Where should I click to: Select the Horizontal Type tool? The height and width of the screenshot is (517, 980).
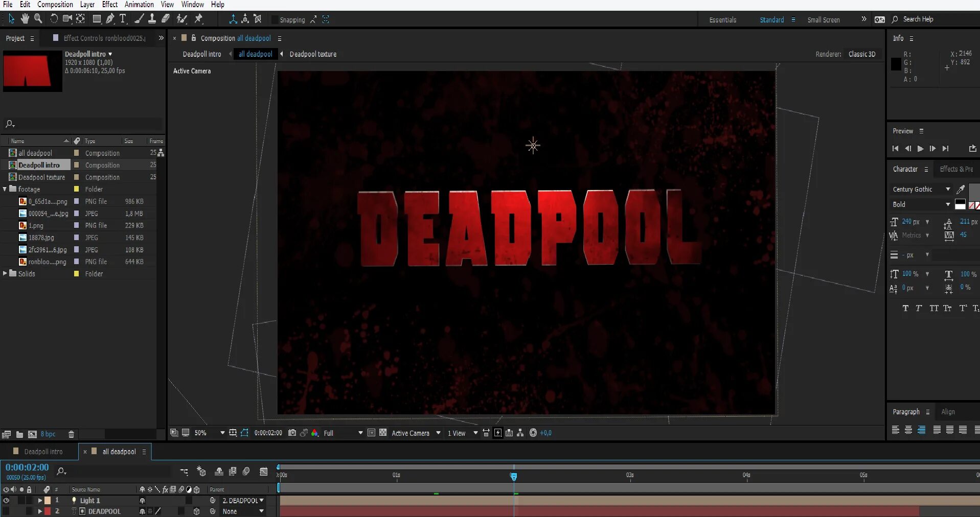(x=123, y=19)
